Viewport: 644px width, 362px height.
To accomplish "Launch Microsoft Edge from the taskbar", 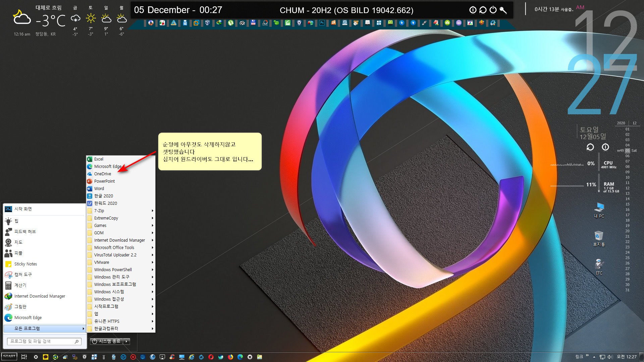I will coord(240,357).
